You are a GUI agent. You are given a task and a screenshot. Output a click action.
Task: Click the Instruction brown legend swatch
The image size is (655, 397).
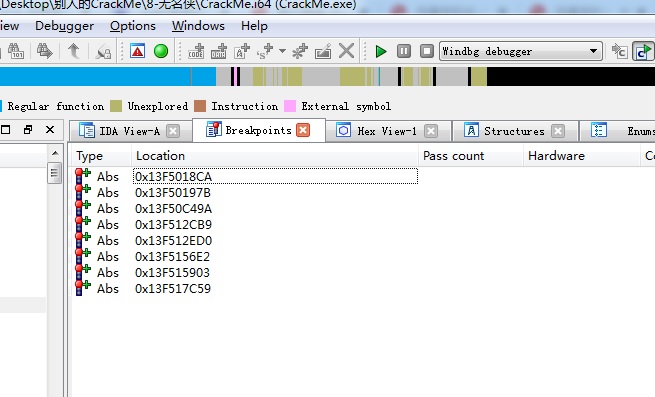[x=200, y=106]
